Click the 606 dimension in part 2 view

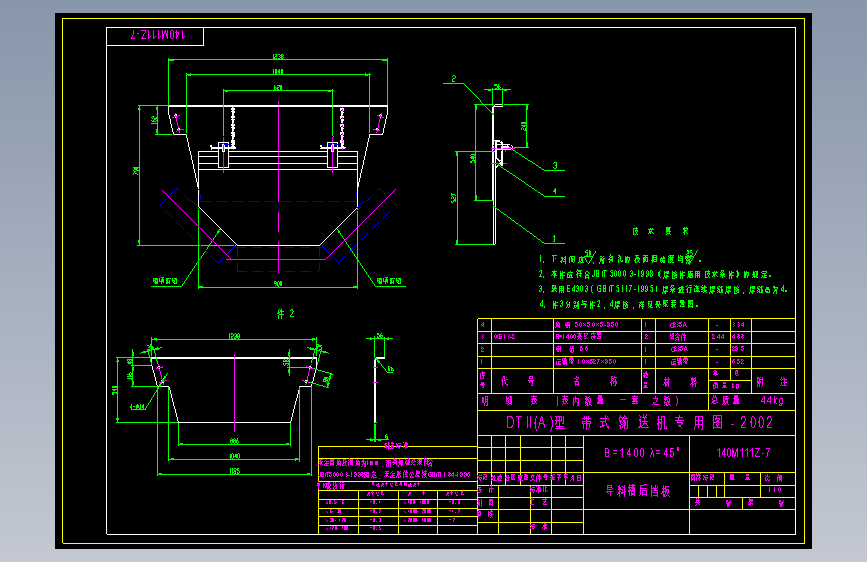pyautogui.click(x=234, y=441)
